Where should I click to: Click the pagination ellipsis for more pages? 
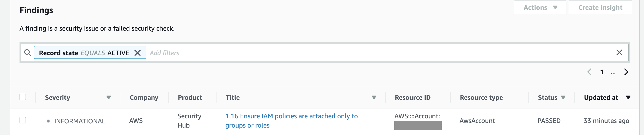click(x=613, y=73)
